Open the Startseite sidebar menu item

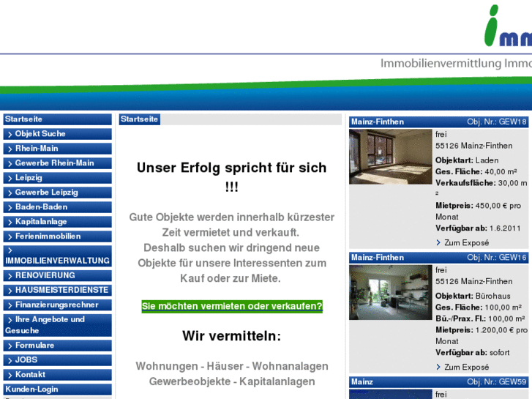click(x=57, y=119)
